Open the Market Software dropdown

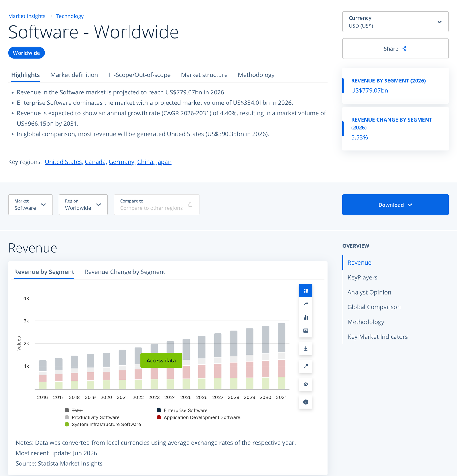coord(30,205)
